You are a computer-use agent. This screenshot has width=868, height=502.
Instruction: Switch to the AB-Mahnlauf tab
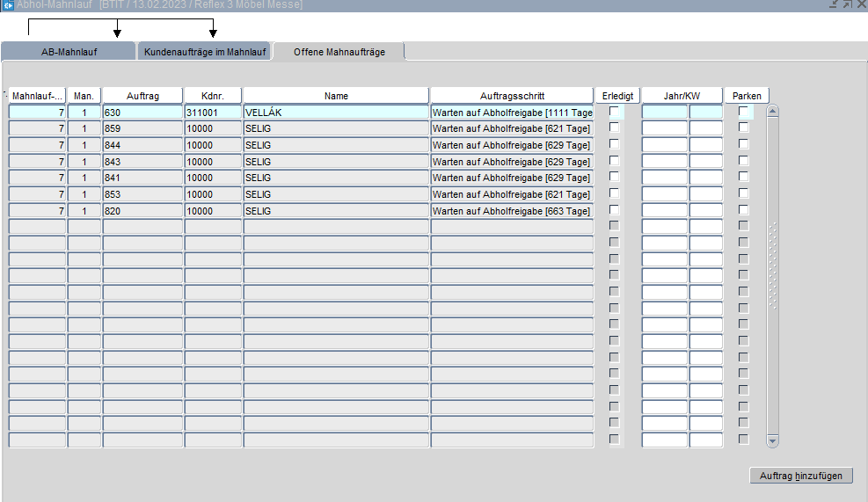pos(69,52)
